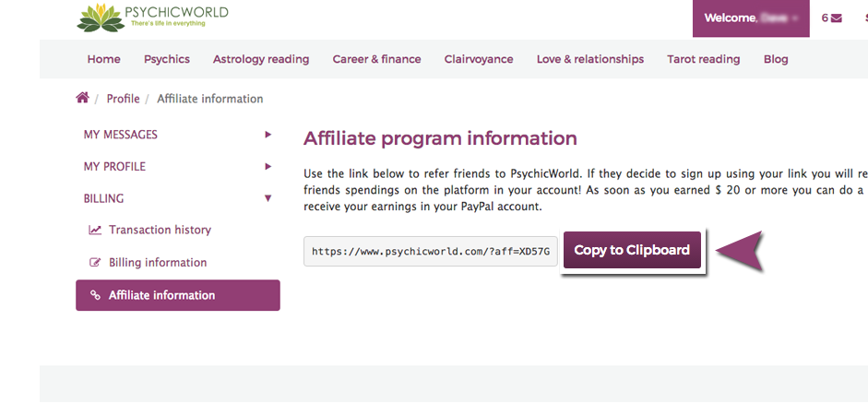The height and width of the screenshot is (403, 868).
Task: Copy affiliate link to clipboard
Action: point(632,250)
